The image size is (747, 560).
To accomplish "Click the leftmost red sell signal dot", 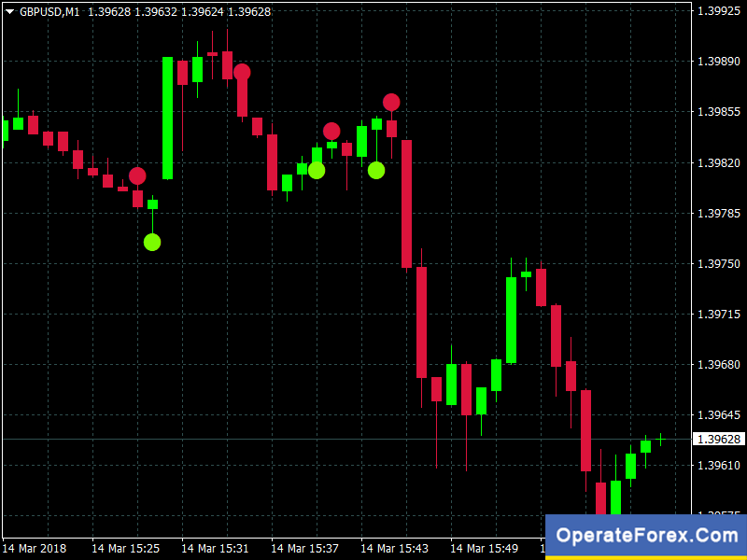I will (x=137, y=175).
